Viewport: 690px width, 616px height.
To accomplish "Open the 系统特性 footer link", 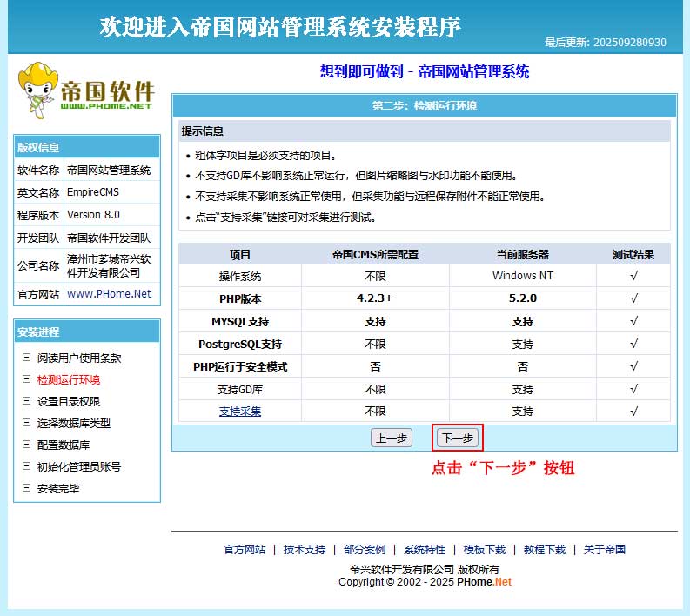I will pos(425,550).
